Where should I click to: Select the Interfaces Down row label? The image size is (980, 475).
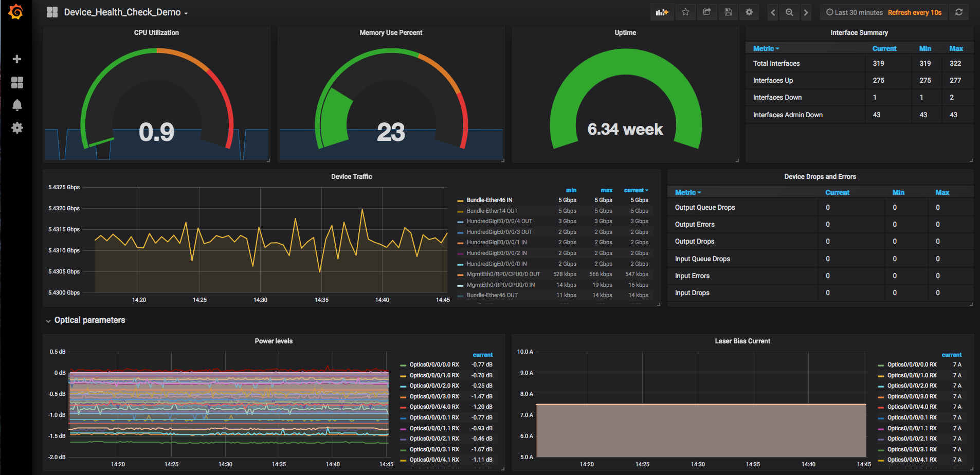coord(777,97)
